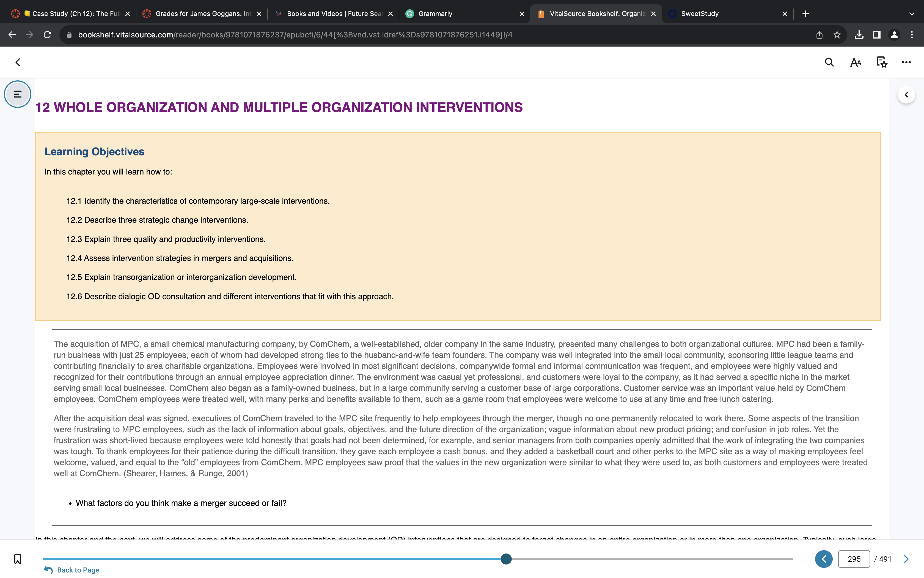Viewport: 924px width, 578px height.
Task: Close the SweetStudy tab
Action: click(785, 14)
